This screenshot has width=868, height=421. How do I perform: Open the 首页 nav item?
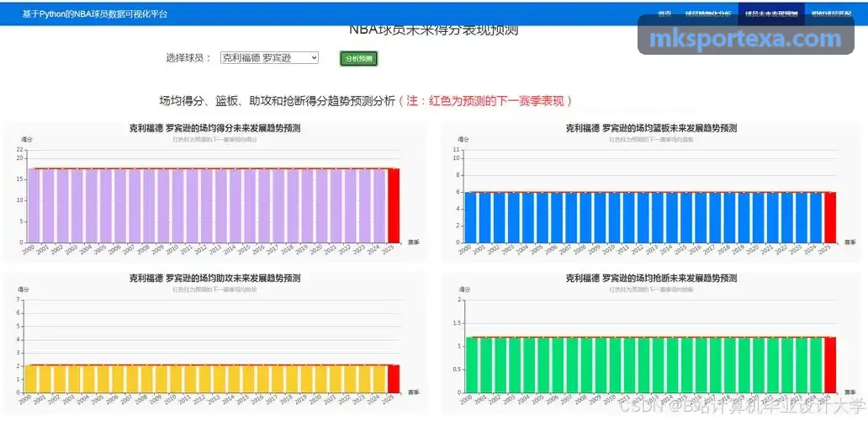coord(664,13)
